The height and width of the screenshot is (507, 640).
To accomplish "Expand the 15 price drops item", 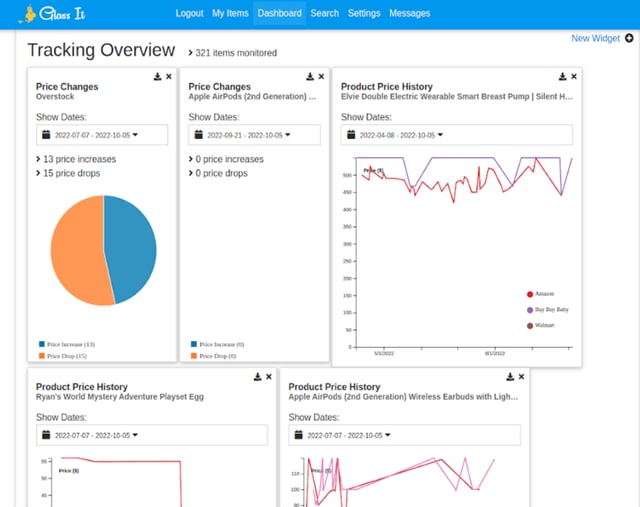I will tap(68, 173).
